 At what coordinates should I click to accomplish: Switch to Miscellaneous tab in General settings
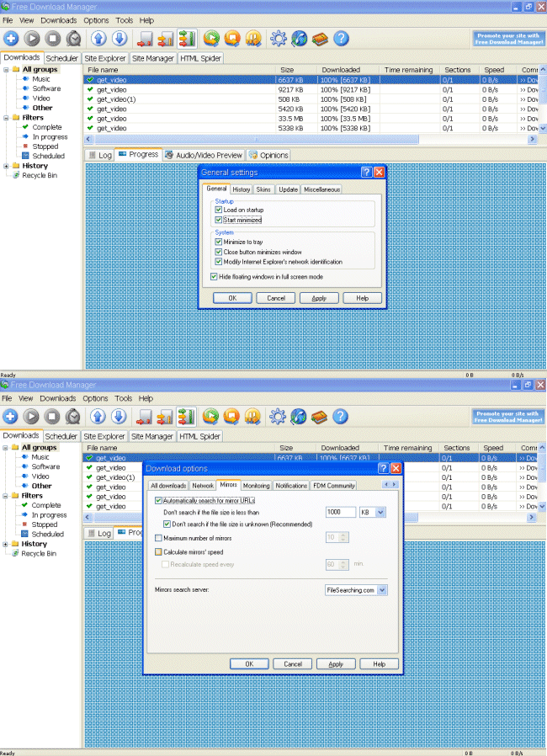[x=322, y=189]
